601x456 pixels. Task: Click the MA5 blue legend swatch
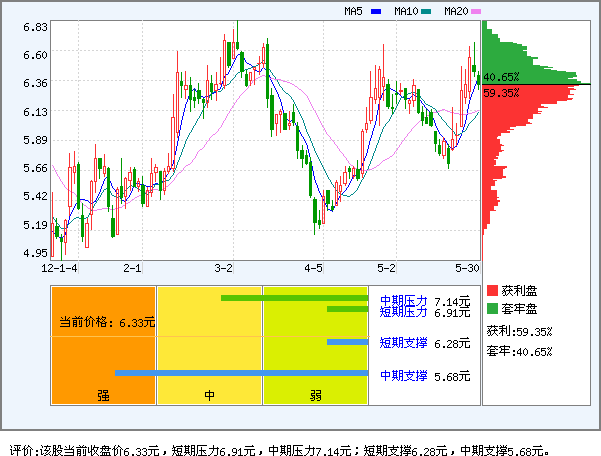tap(376, 12)
